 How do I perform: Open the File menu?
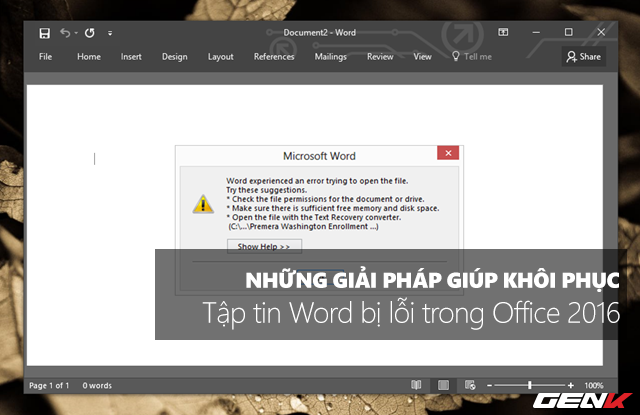pyautogui.click(x=45, y=57)
